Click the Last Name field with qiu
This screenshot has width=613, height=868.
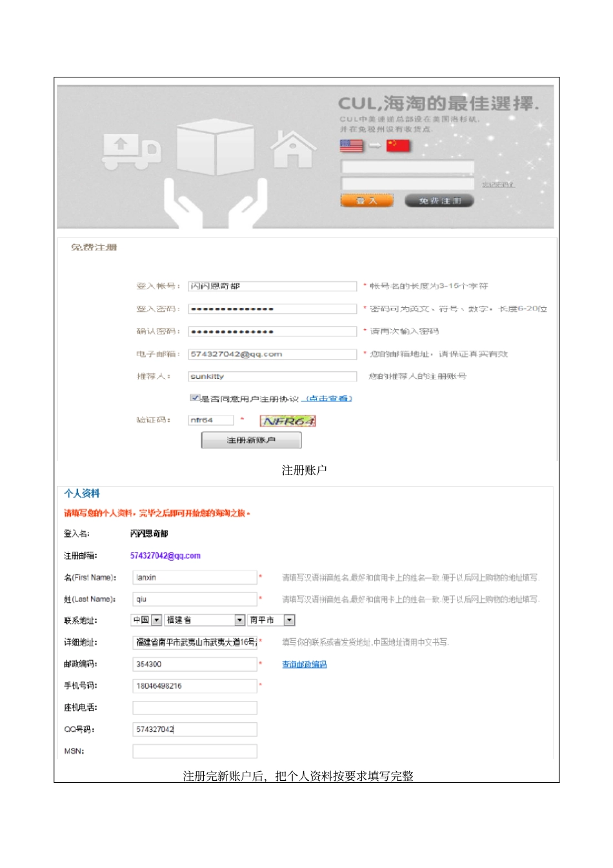195,599
